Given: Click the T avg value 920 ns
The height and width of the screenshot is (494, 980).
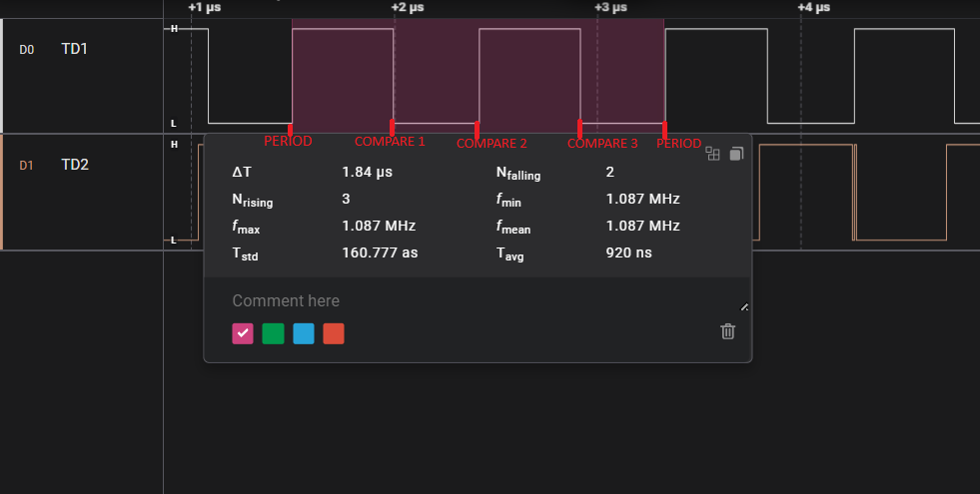Looking at the screenshot, I should [628, 252].
